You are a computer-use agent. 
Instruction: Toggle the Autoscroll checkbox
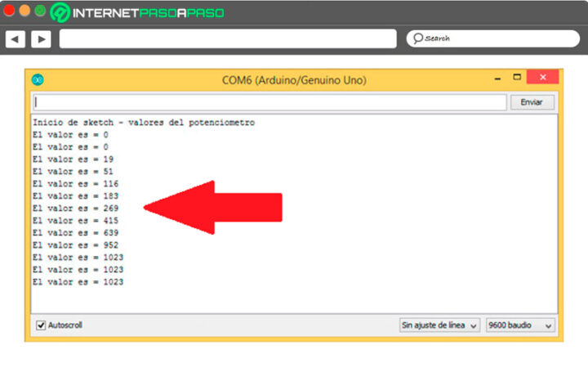[x=41, y=325]
